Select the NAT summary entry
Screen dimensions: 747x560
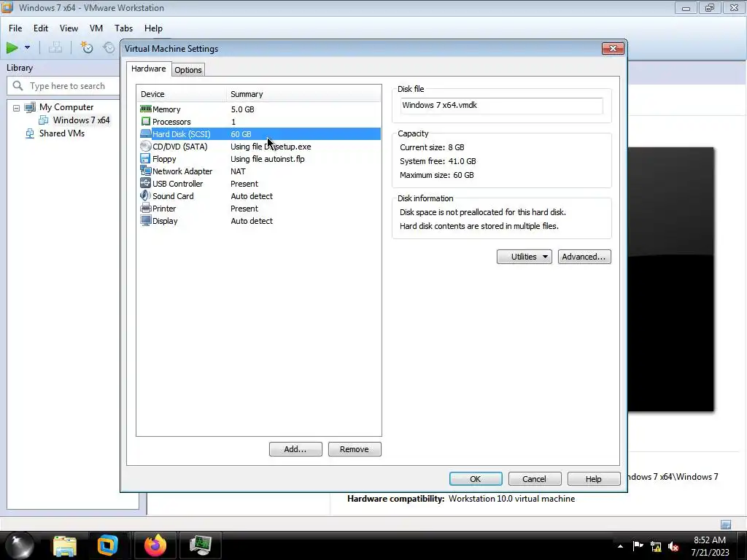tap(239, 171)
